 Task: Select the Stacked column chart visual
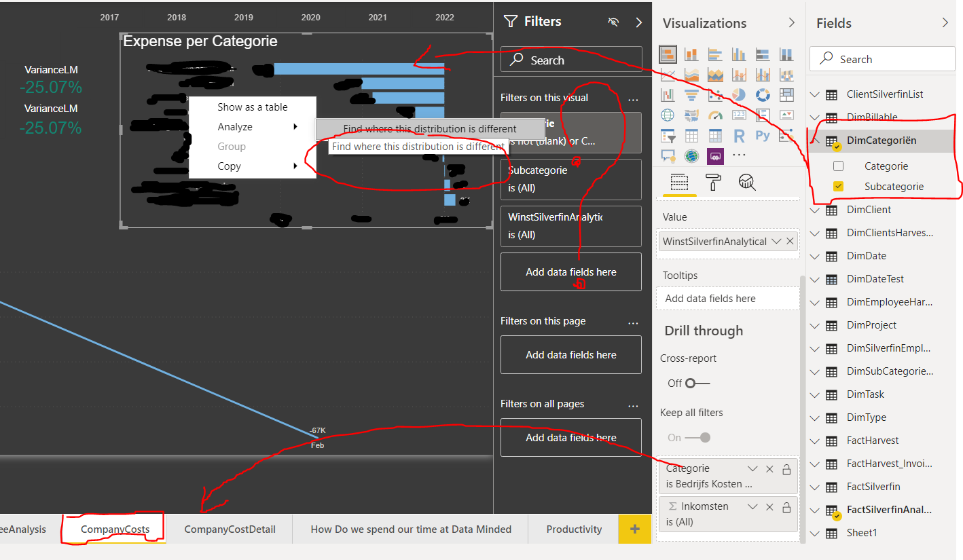point(691,54)
